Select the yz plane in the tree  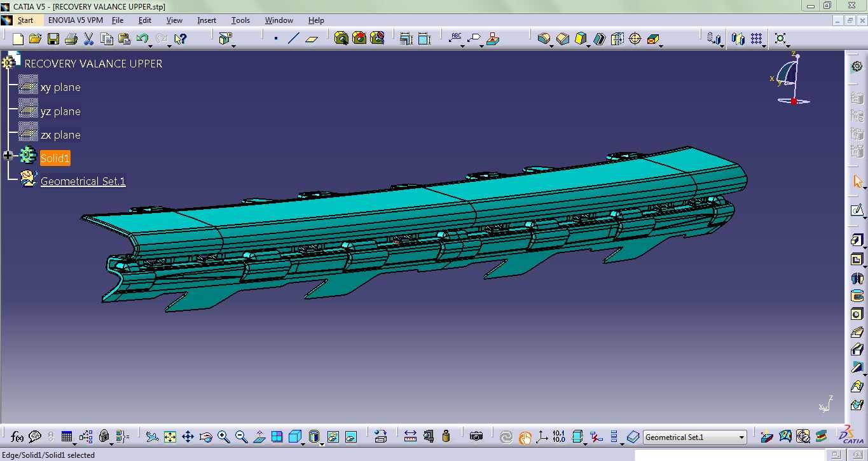[x=60, y=111]
